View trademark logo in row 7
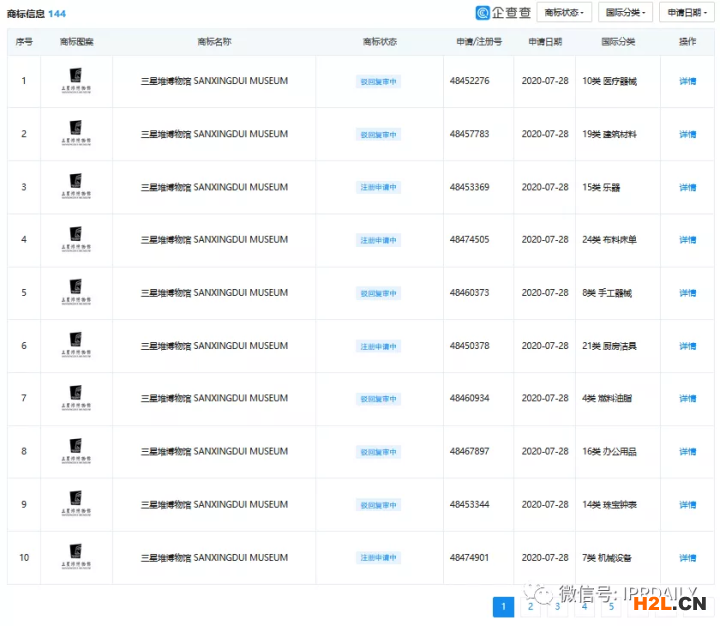The width and height of the screenshot is (720, 626). click(x=76, y=399)
